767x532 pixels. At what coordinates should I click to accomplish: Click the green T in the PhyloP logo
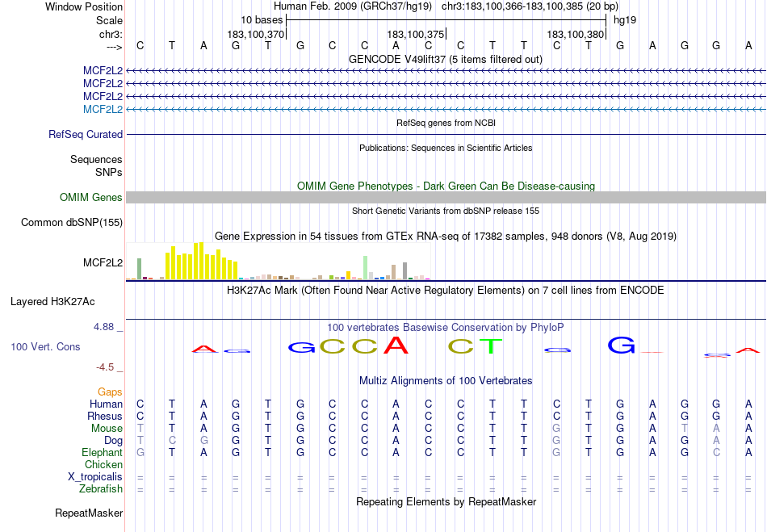point(492,346)
